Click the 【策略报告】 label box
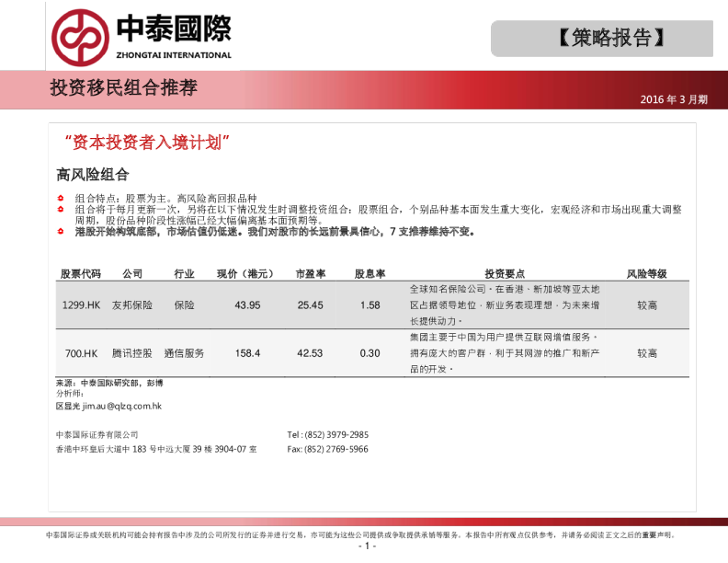The image size is (728, 563). (602, 38)
